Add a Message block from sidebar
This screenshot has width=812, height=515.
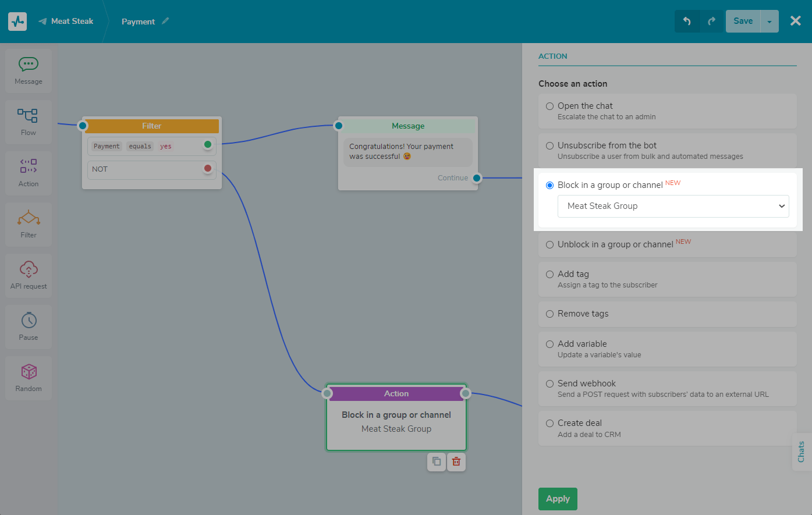point(29,71)
